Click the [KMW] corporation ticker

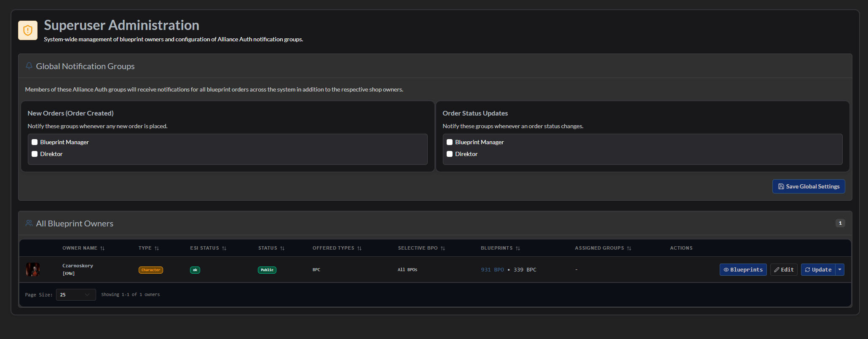tap(69, 274)
